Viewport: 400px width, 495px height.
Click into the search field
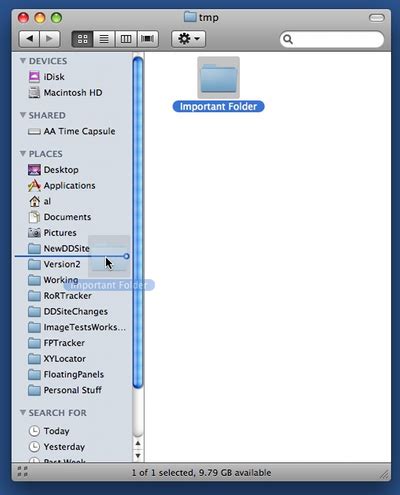(x=332, y=39)
